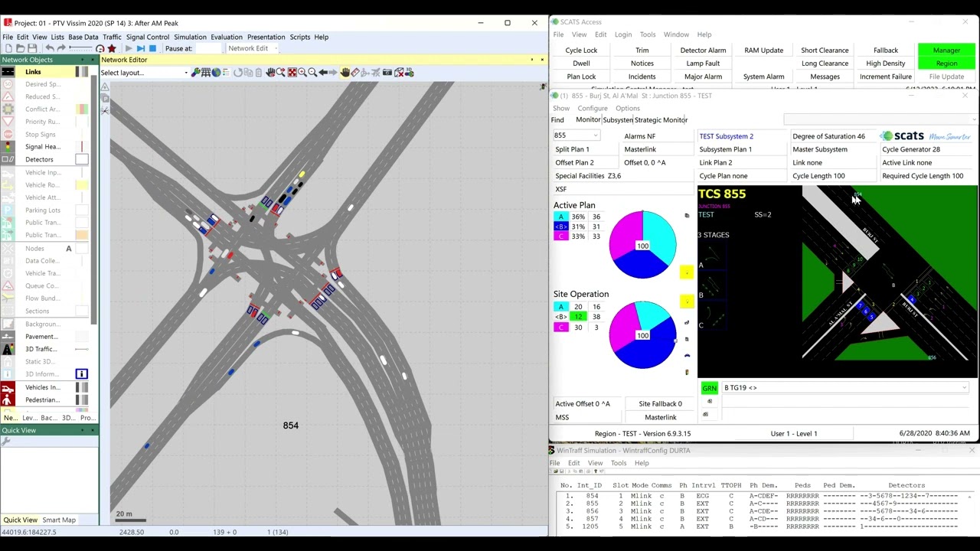The image size is (980, 551).
Task: Select Signal Heads object type icon
Action: tap(8, 147)
